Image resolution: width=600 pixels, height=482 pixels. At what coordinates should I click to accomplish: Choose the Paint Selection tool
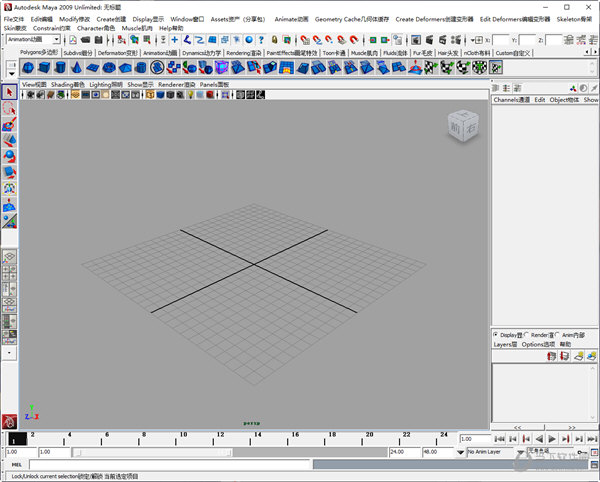point(10,125)
